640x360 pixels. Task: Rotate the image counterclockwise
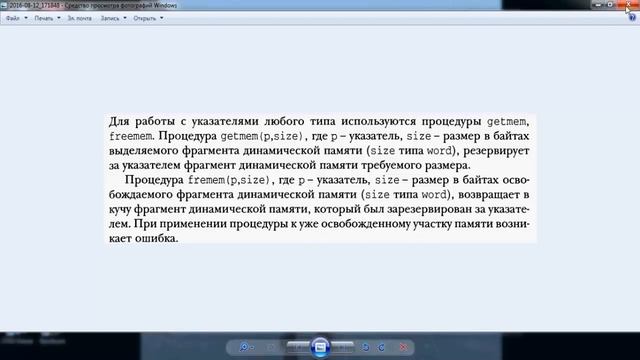click(x=365, y=347)
